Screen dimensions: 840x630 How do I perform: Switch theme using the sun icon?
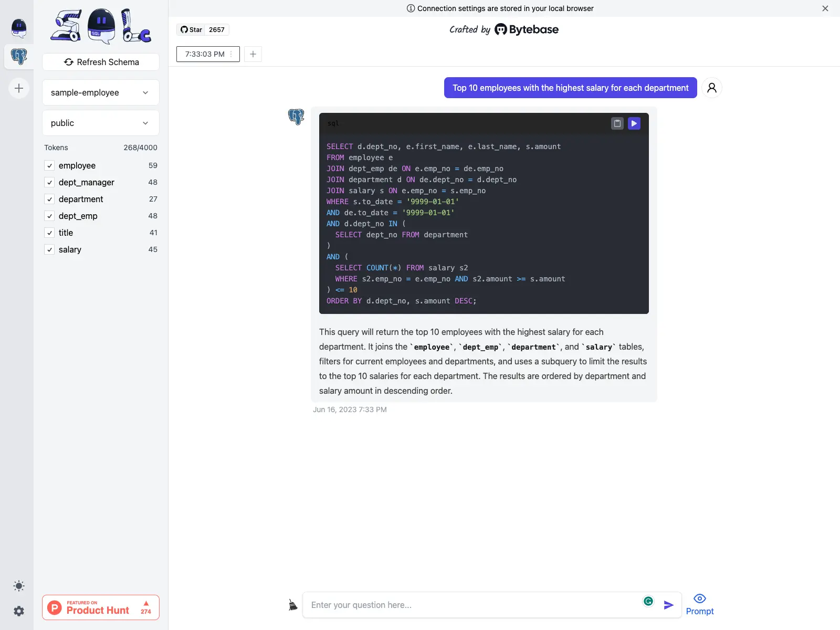pos(19,586)
